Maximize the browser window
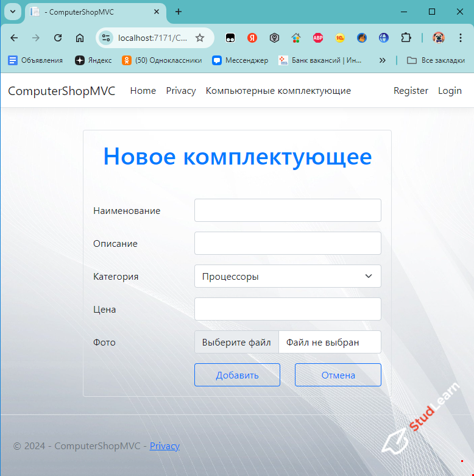 [432, 12]
